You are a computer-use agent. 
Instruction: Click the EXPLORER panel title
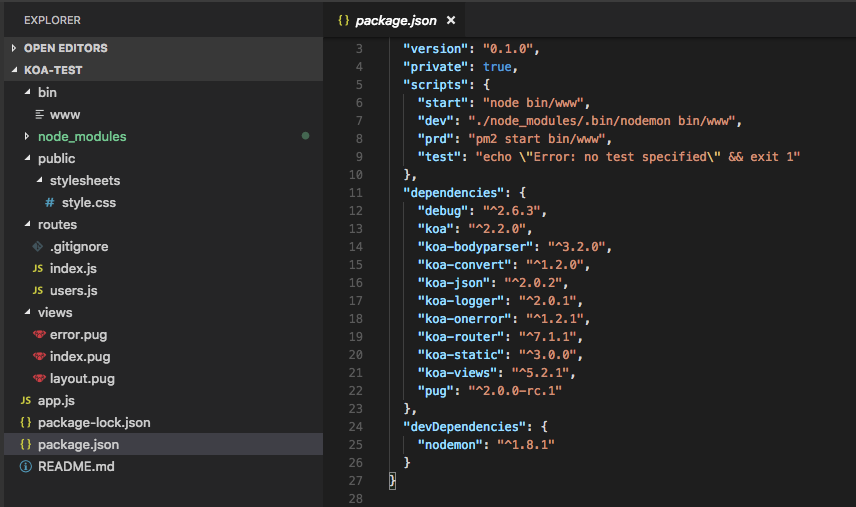click(x=52, y=20)
